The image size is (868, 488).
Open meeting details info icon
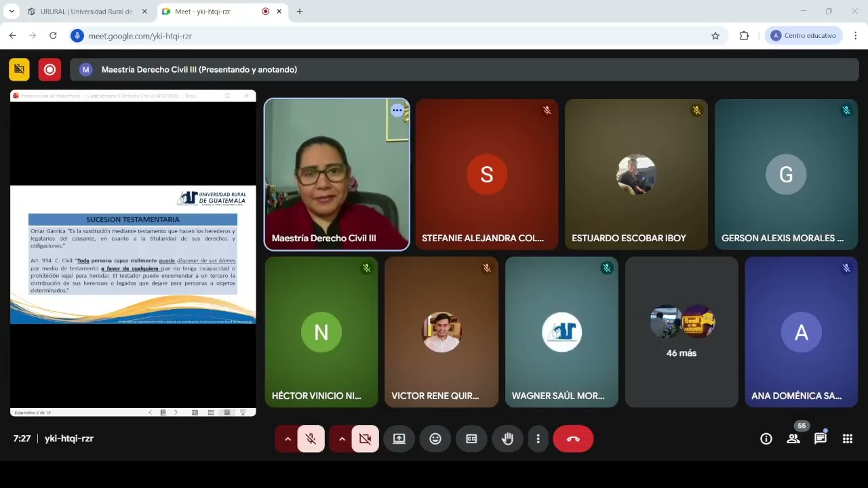pos(766,439)
